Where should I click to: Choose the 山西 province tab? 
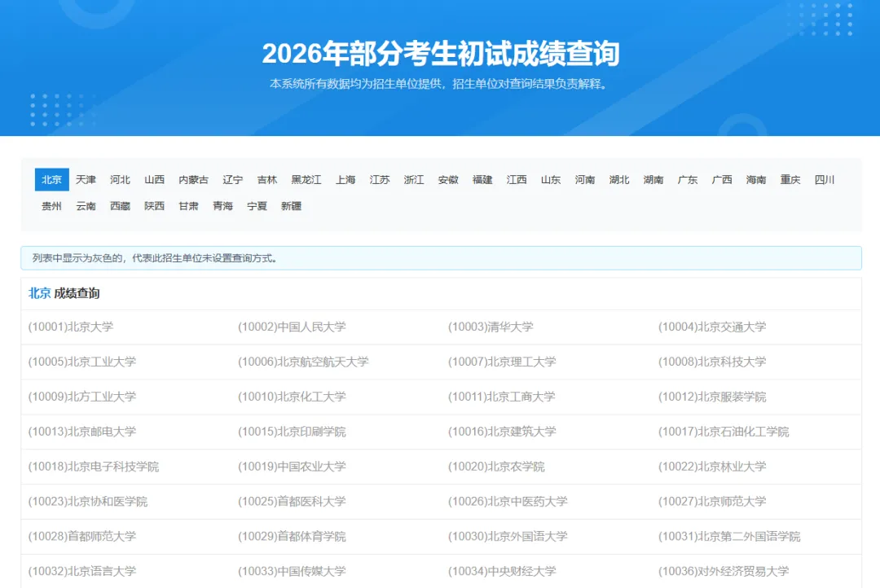[154, 179]
